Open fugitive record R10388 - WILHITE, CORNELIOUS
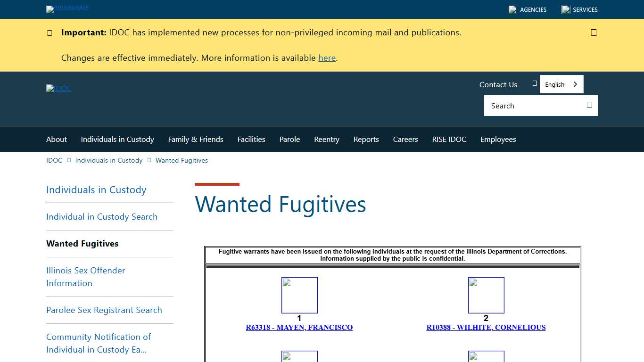 [486, 327]
